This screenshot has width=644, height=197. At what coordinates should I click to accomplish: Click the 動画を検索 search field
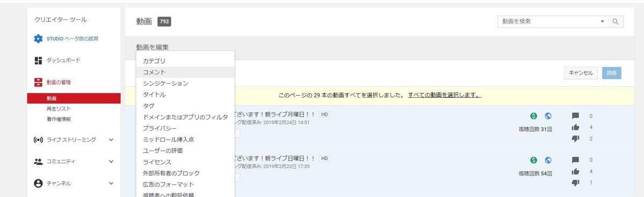(547, 21)
